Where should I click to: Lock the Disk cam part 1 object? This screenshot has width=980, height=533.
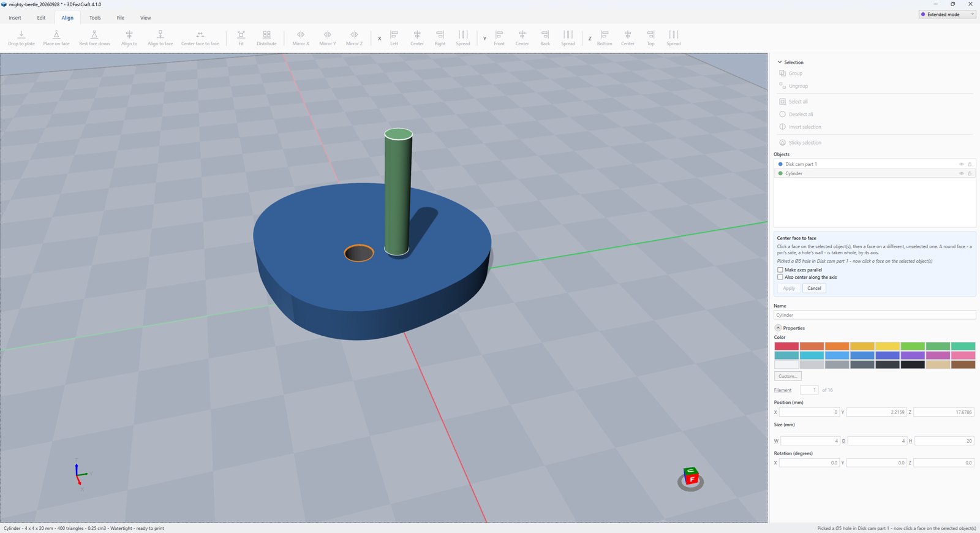[970, 164]
